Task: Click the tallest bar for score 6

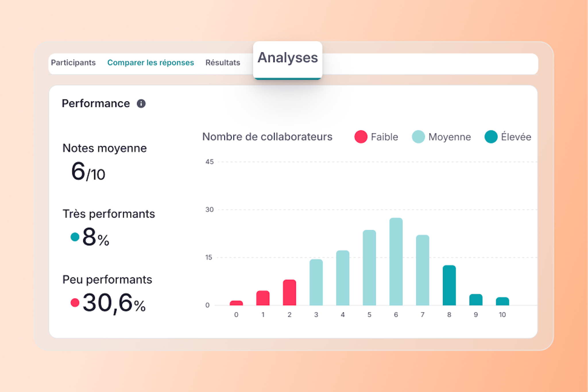Action: tap(396, 262)
